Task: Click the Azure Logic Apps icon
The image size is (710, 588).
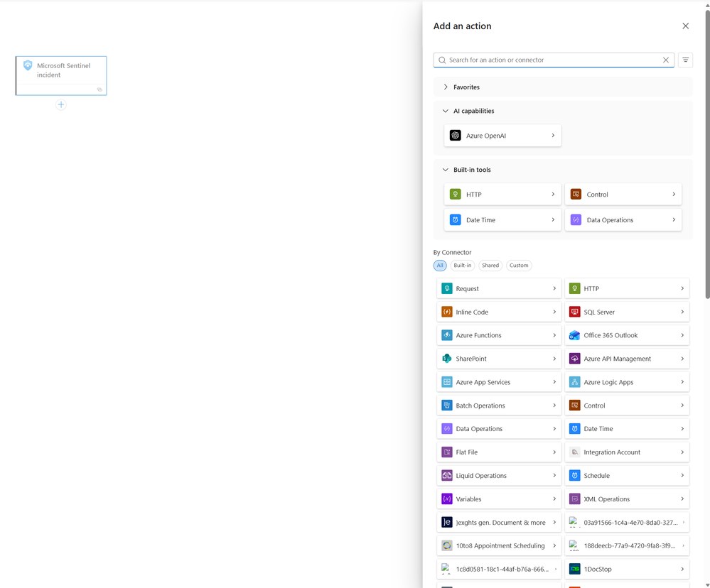Action: coord(575,382)
